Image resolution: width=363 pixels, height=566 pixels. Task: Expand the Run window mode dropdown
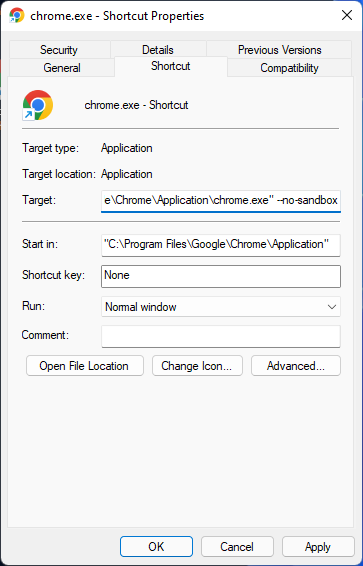221,307
